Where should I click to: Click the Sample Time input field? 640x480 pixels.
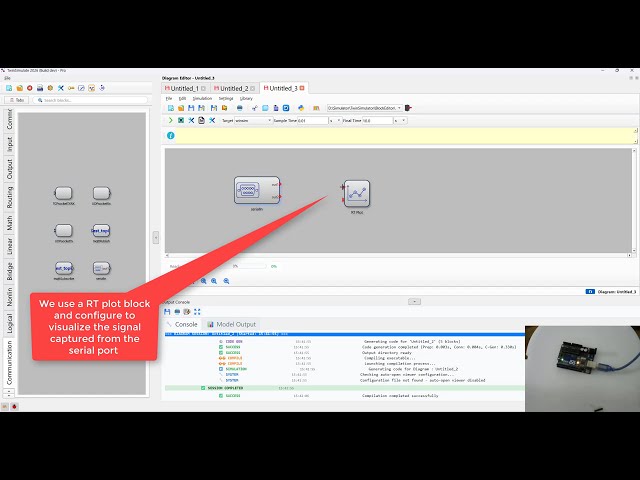click(313, 121)
